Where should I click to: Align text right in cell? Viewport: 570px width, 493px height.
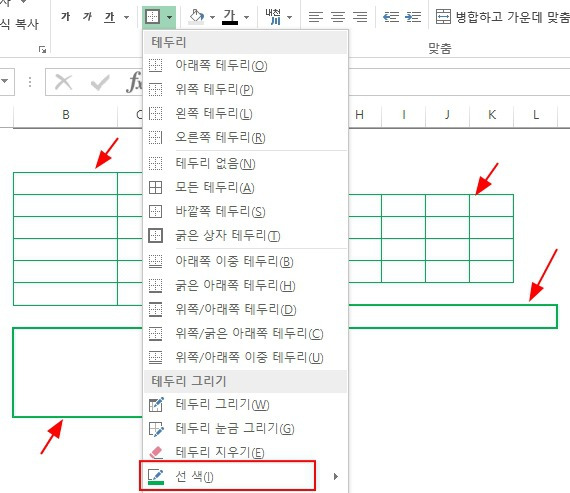360,17
